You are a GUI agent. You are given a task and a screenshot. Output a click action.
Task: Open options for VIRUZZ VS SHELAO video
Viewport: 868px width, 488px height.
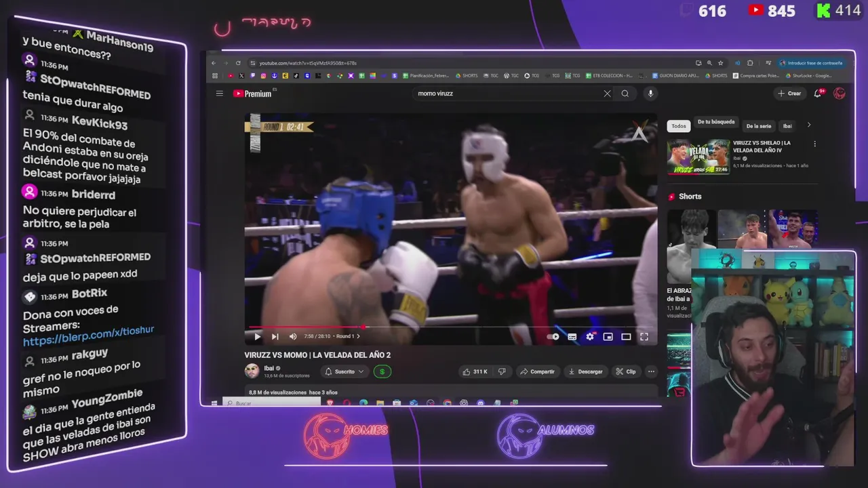tap(814, 144)
